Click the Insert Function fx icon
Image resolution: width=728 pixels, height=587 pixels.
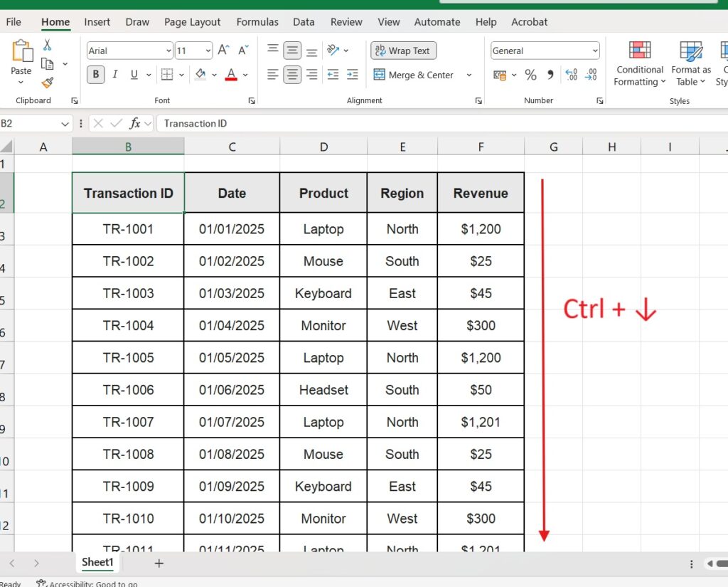click(134, 124)
